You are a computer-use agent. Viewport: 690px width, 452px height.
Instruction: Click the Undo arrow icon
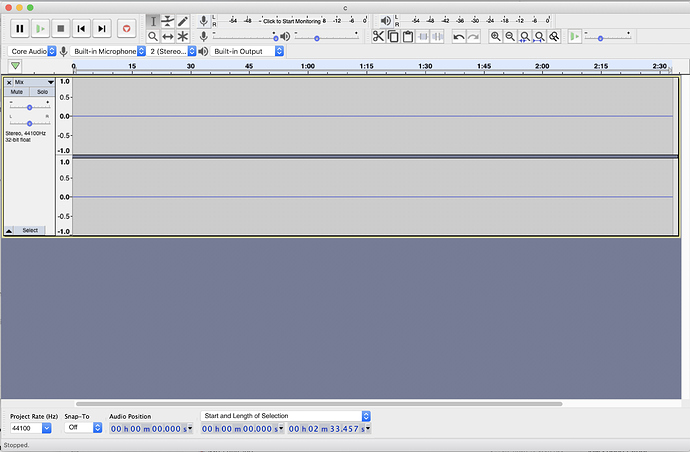point(459,37)
